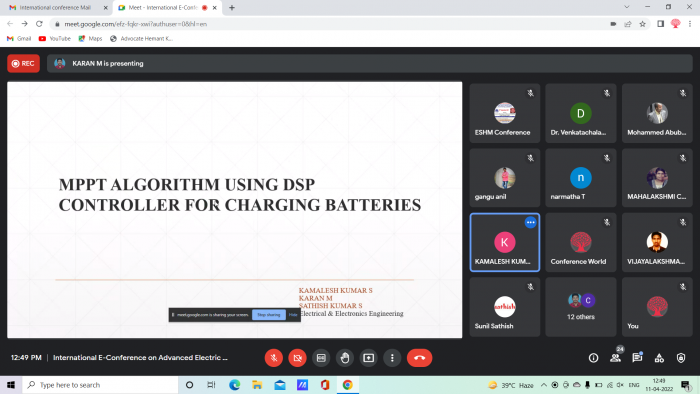Open the new tab plus button
The image size is (700, 394).
tap(232, 8)
